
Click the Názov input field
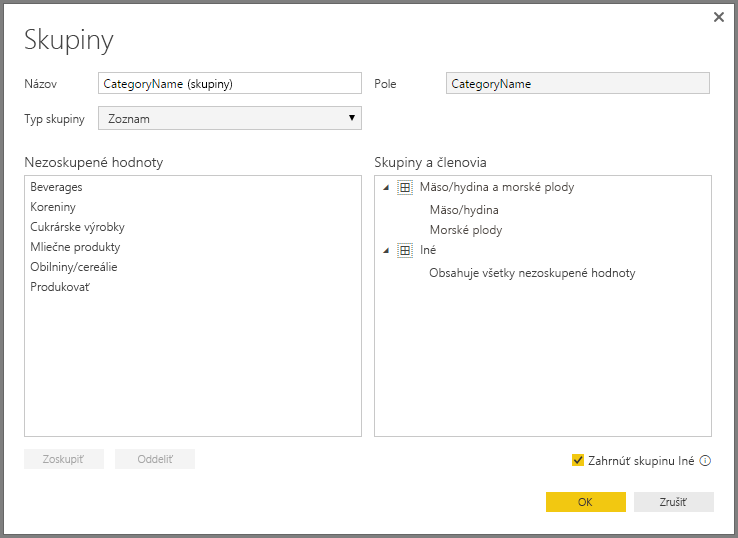pyautogui.click(x=230, y=83)
